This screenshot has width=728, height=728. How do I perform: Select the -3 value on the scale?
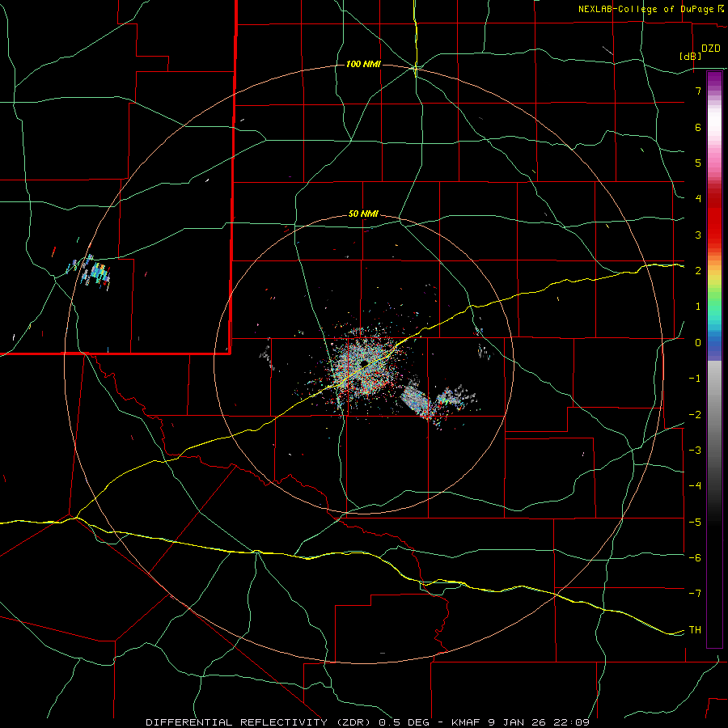click(x=695, y=451)
